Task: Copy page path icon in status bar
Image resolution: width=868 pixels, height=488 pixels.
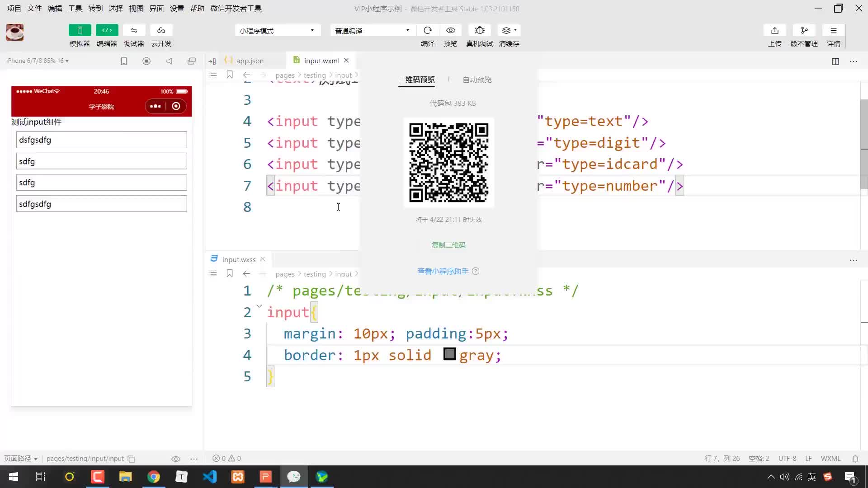Action: [131, 459]
